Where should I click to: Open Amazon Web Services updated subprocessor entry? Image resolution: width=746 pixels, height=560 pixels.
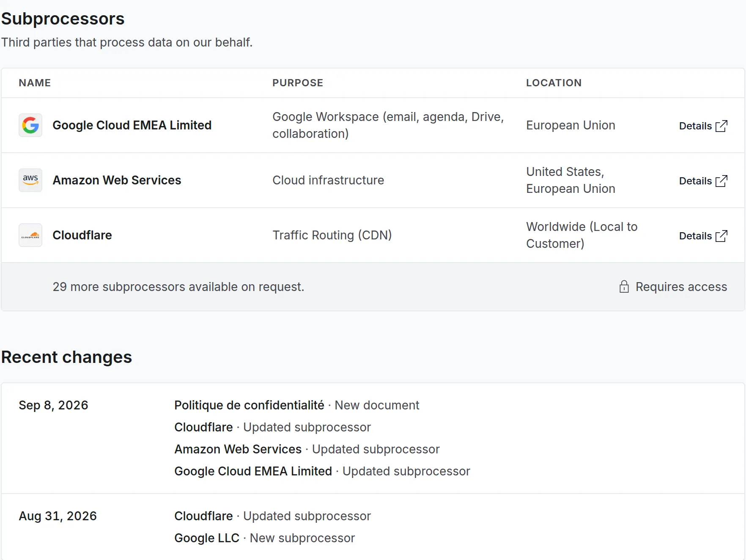pyautogui.click(x=307, y=449)
